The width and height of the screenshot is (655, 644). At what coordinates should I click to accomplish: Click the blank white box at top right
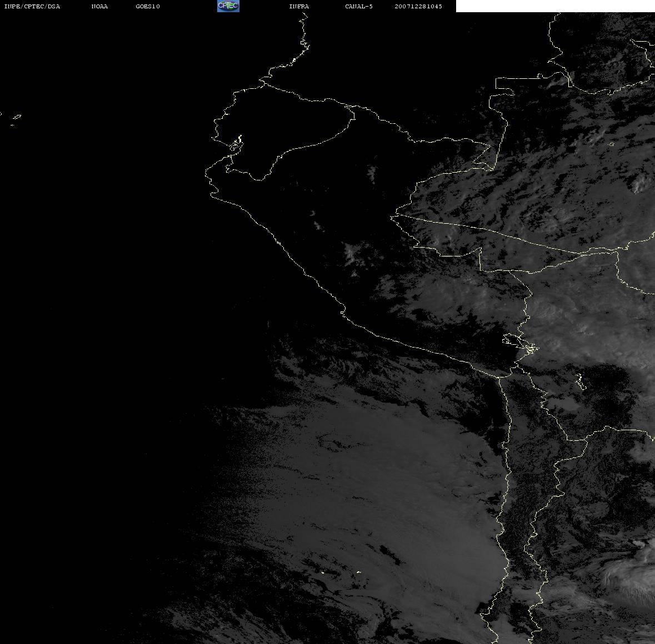[555, 6]
